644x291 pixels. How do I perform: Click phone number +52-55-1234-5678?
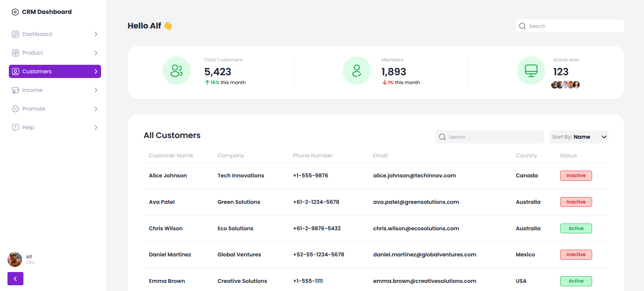tap(319, 255)
